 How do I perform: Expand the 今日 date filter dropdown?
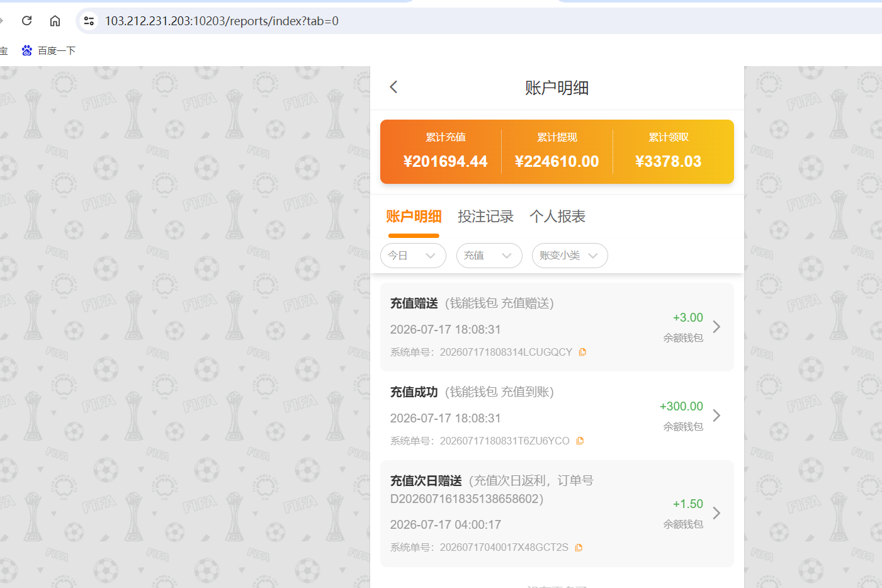[x=413, y=256]
